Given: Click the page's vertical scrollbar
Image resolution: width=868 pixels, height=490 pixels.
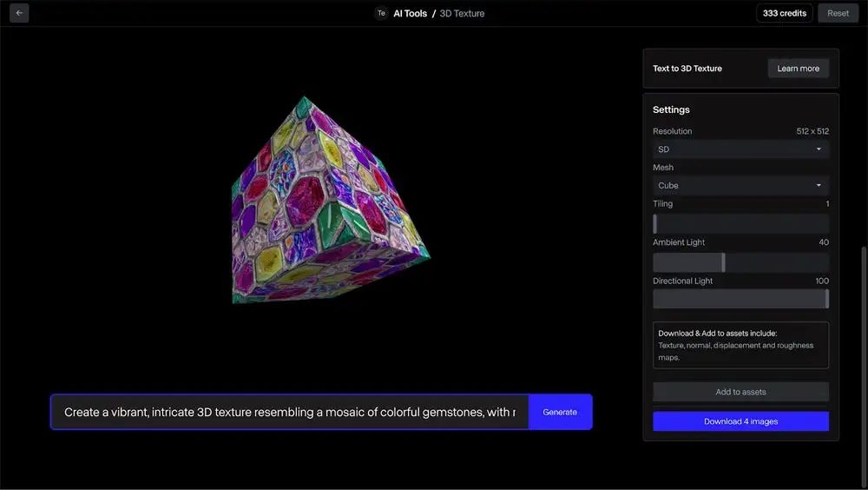Looking at the screenshot, I should (x=863, y=348).
